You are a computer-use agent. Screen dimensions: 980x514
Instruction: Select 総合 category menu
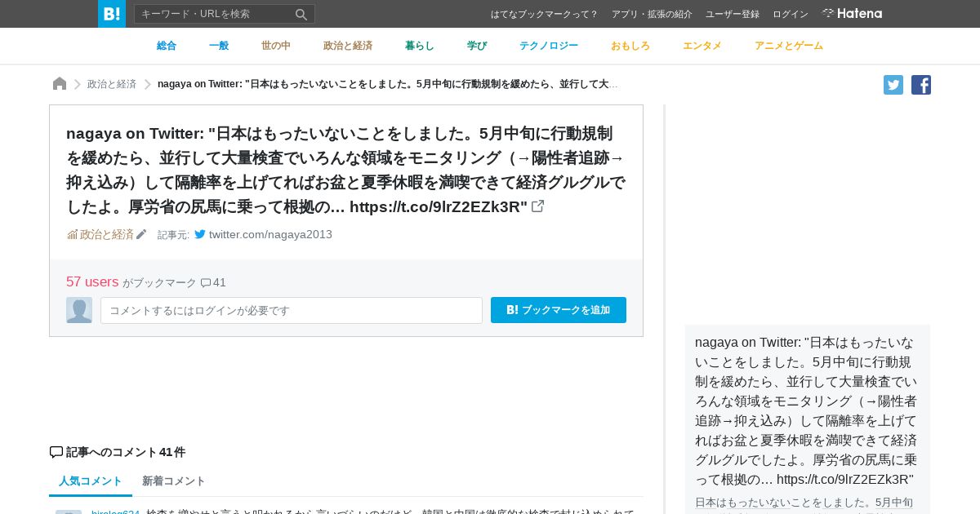point(167,46)
